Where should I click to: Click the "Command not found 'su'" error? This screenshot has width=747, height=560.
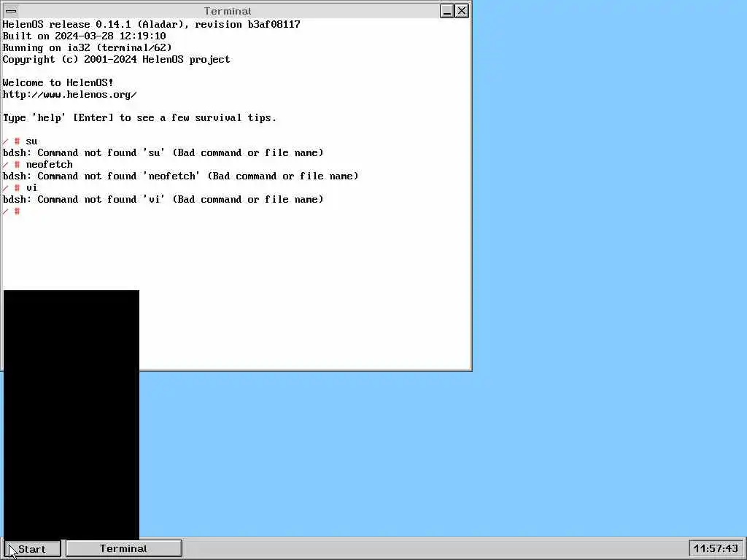pos(163,153)
